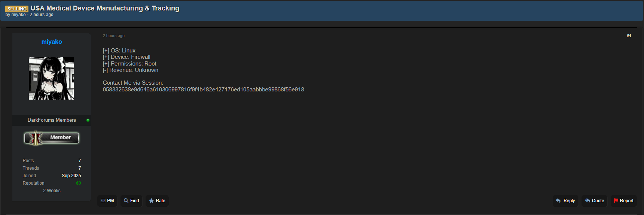
Task: Click the author name miyako in thread header
Action: point(18,15)
